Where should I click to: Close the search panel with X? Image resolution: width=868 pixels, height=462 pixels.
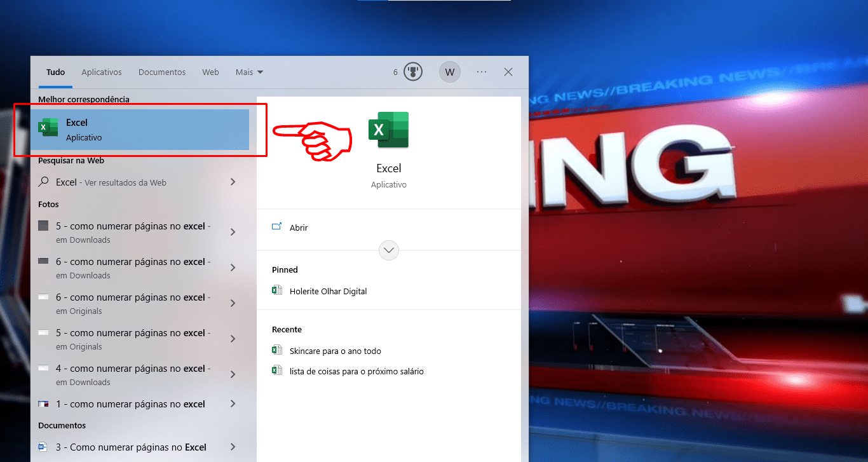[508, 72]
